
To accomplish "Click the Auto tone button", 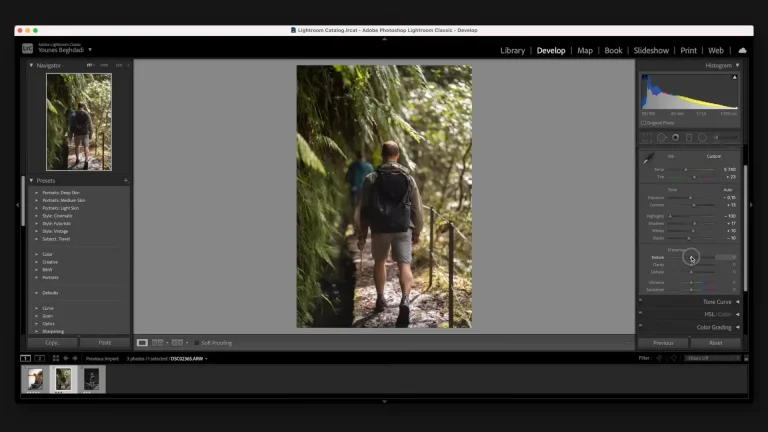I will pyautogui.click(x=728, y=190).
